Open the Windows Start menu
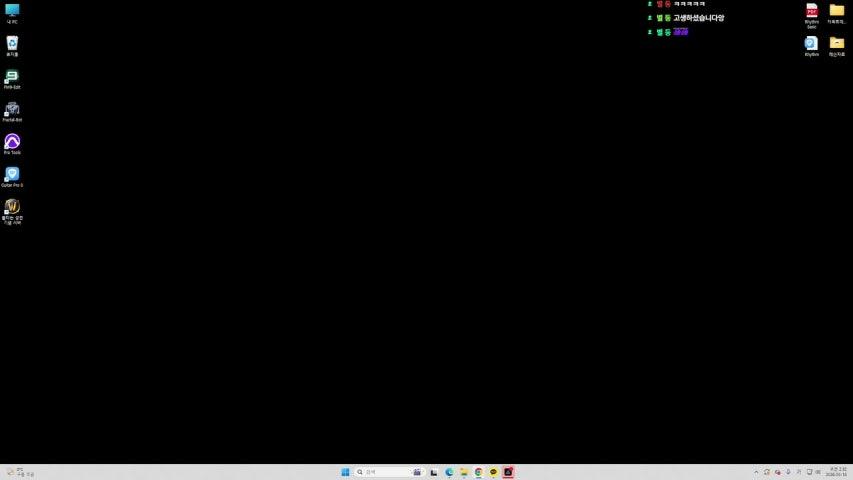Image resolution: width=853 pixels, height=480 pixels. [345, 472]
